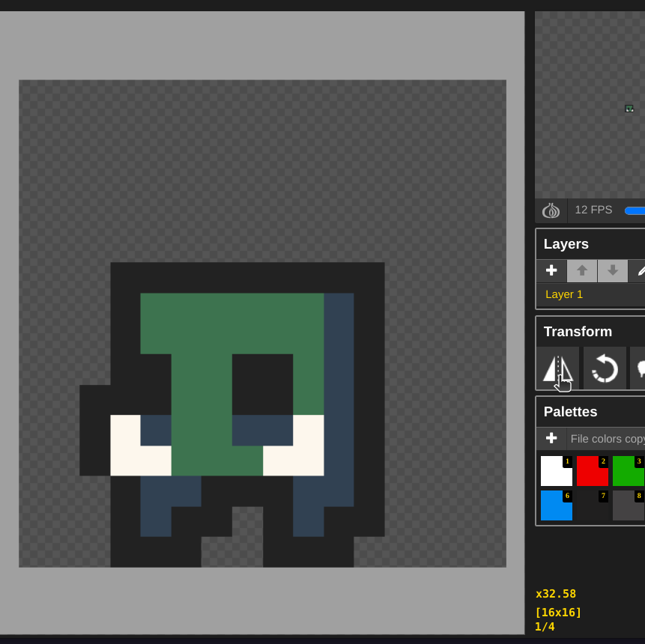645x644 pixels.
Task: Click the sprite's black eye on canvas
Action: (262, 384)
